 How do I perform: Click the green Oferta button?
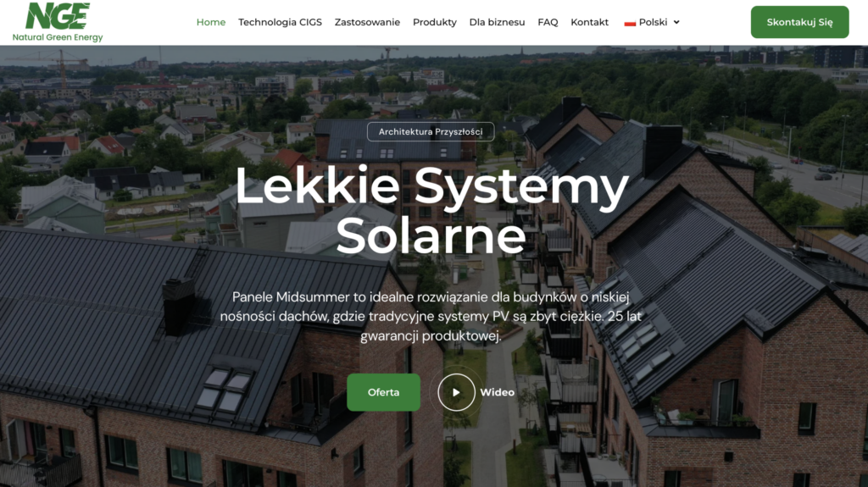[x=384, y=392]
